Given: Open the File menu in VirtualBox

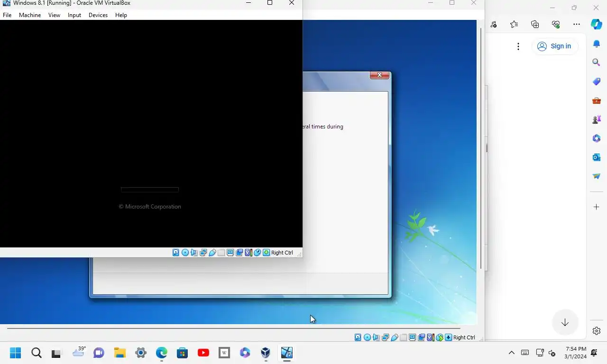Looking at the screenshot, I should (x=7, y=15).
